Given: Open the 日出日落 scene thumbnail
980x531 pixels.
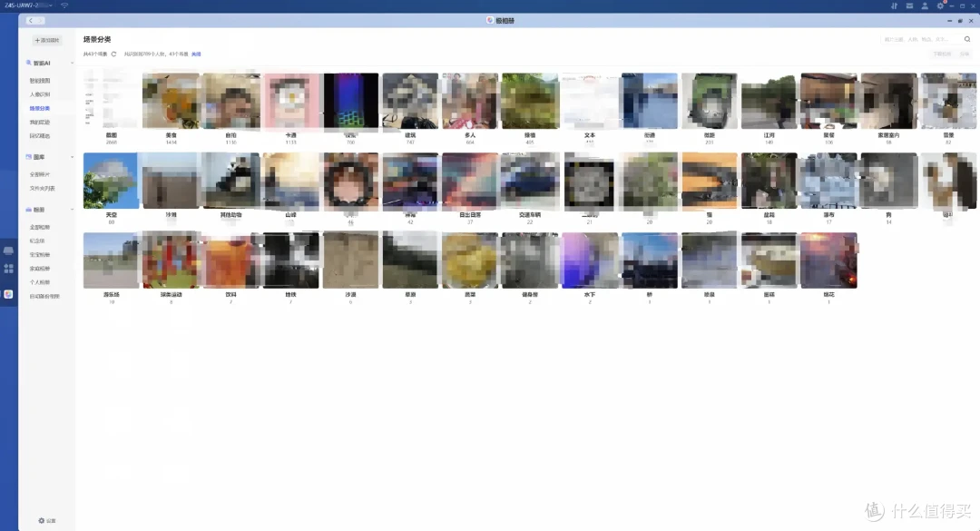Looking at the screenshot, I should click(470, 181).
